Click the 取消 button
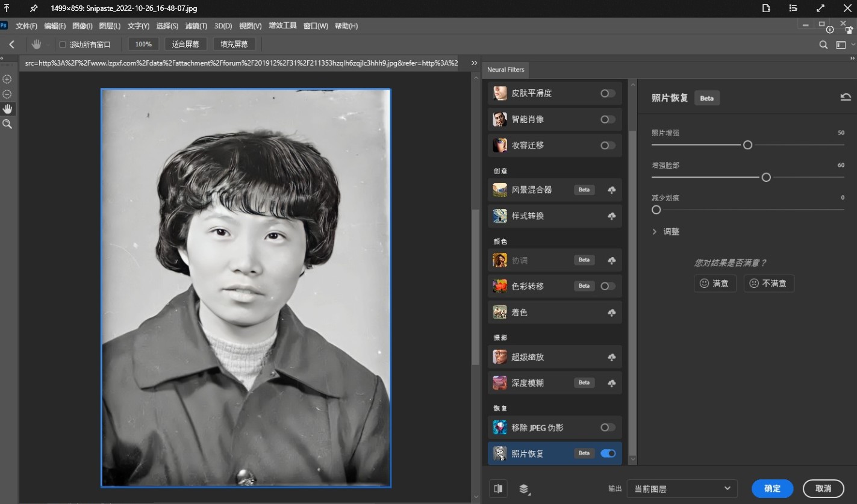The height and width of the screenshot is (504, 857). (823, 488)
